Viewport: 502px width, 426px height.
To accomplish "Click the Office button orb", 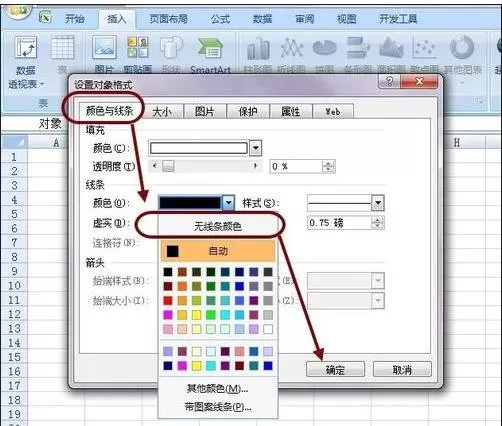I will pos(17,12).
